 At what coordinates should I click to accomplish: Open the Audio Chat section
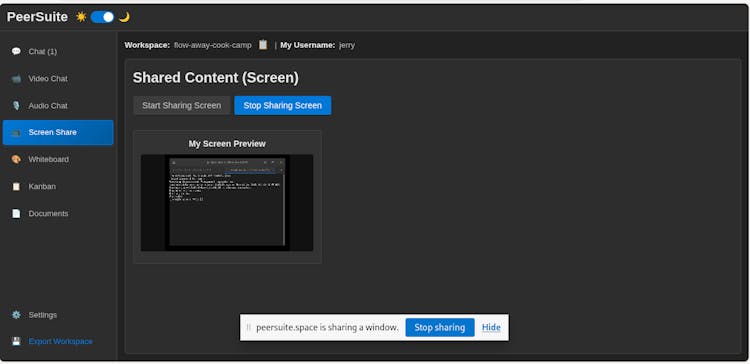coord(58,105)
